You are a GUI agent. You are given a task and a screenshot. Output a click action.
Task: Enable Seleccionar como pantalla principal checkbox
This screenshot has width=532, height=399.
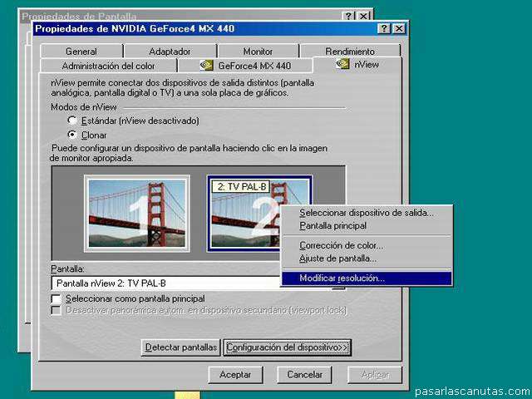click(56, 298)
